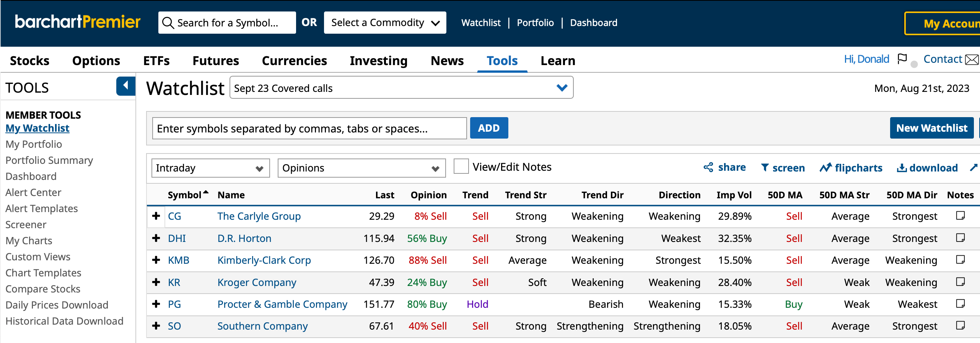Open the ETFs menu
Viewport: 980px width, 343px height.
coord(156,60)
